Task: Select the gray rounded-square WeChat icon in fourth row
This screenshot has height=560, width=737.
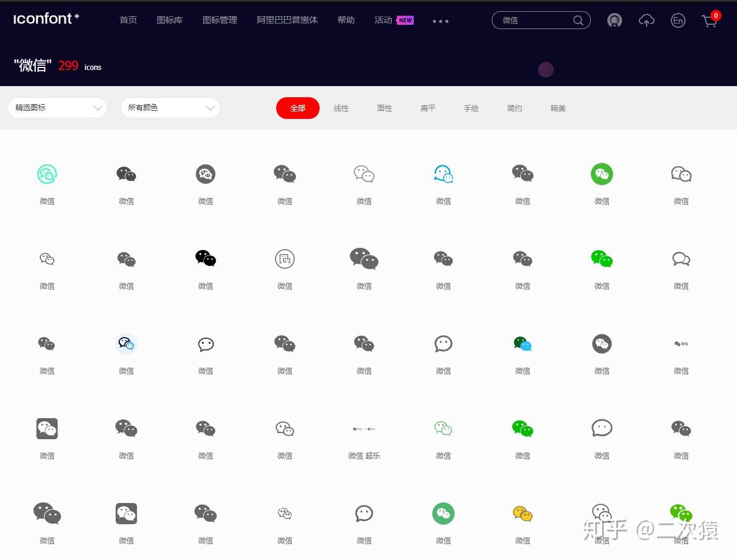Action: click(47, 428)
